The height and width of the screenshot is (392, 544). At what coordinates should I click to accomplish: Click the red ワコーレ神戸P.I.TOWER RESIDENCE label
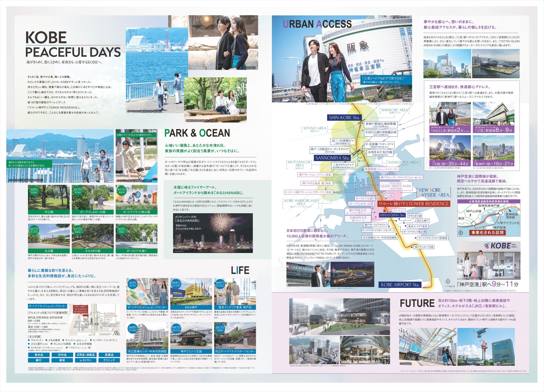(414, 204)
